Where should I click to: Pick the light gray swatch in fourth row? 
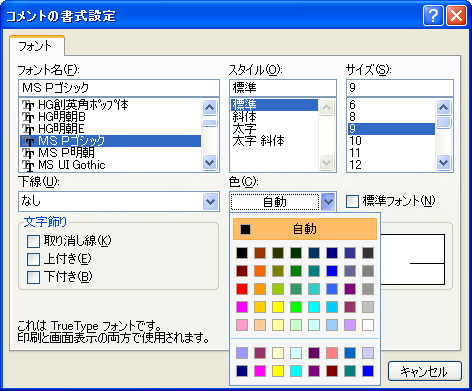point(368,307)
